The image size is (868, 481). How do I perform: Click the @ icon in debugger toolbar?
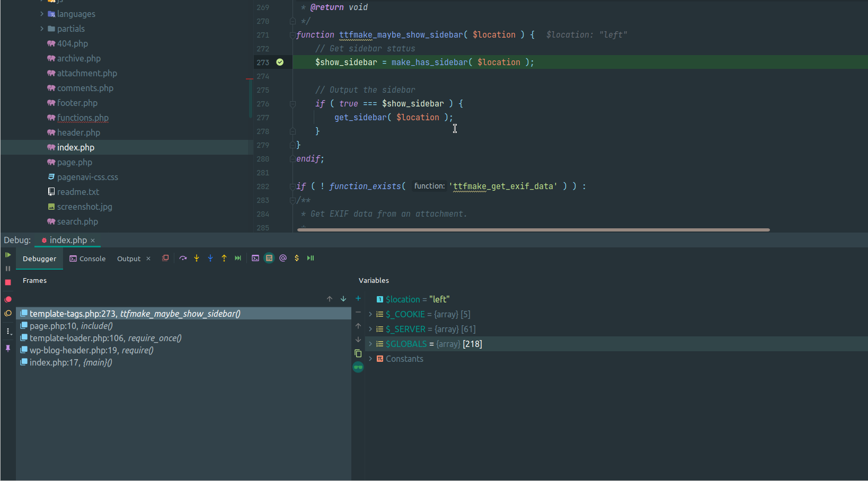pos(283,258)
